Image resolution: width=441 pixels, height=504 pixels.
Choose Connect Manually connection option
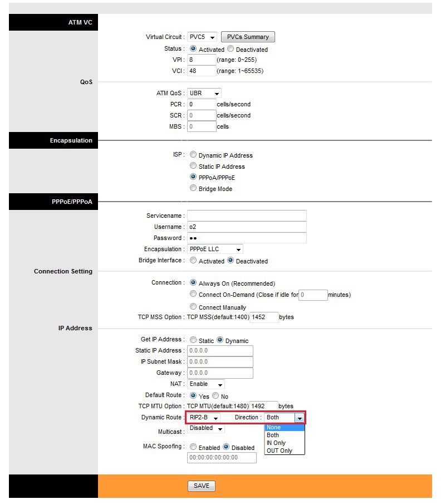click(193, 307)
